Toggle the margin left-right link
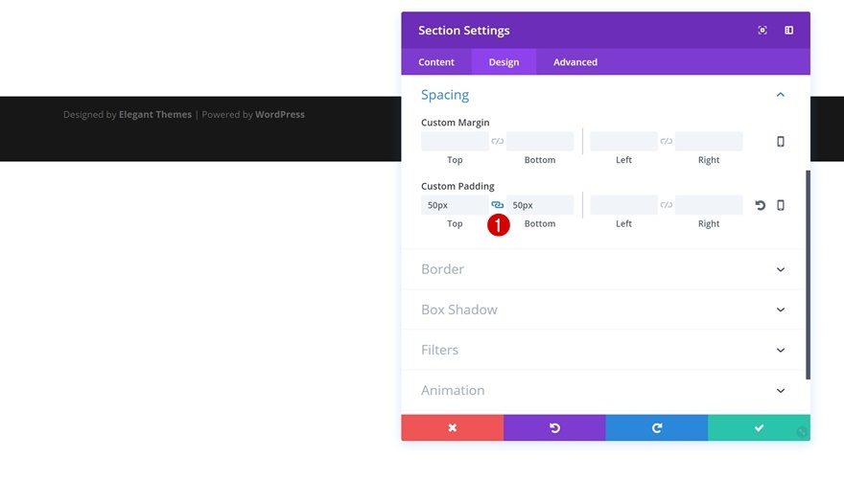This screenshot has height=504, width=844. 667,142
